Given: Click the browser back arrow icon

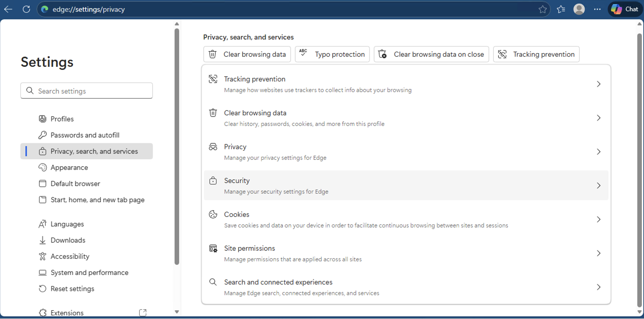Looking at the screenshot, I should [x=8, y=9].
